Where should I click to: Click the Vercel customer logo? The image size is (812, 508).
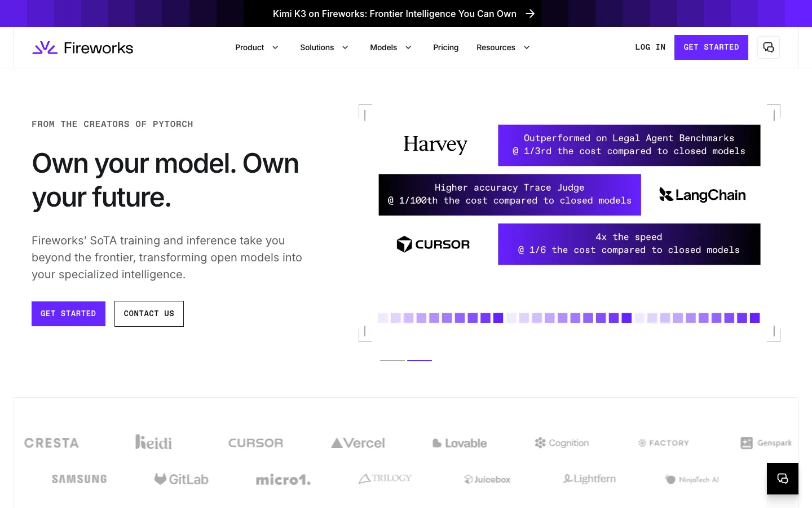[358, 443]
